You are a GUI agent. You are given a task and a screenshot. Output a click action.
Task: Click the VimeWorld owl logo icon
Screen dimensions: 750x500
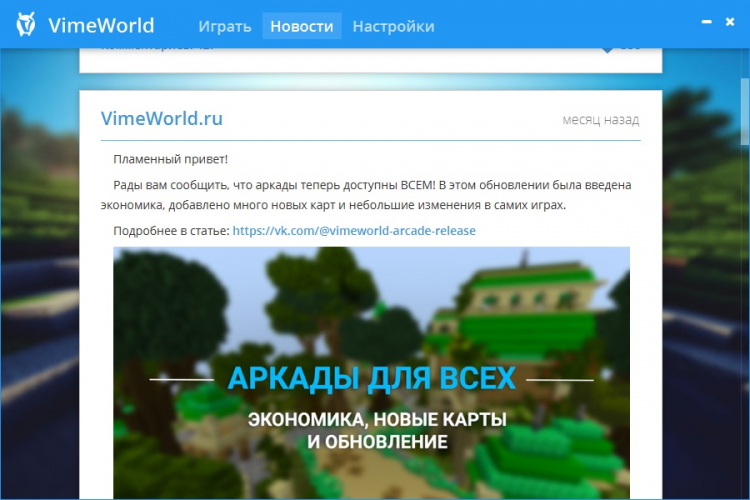tap(26, 24)
